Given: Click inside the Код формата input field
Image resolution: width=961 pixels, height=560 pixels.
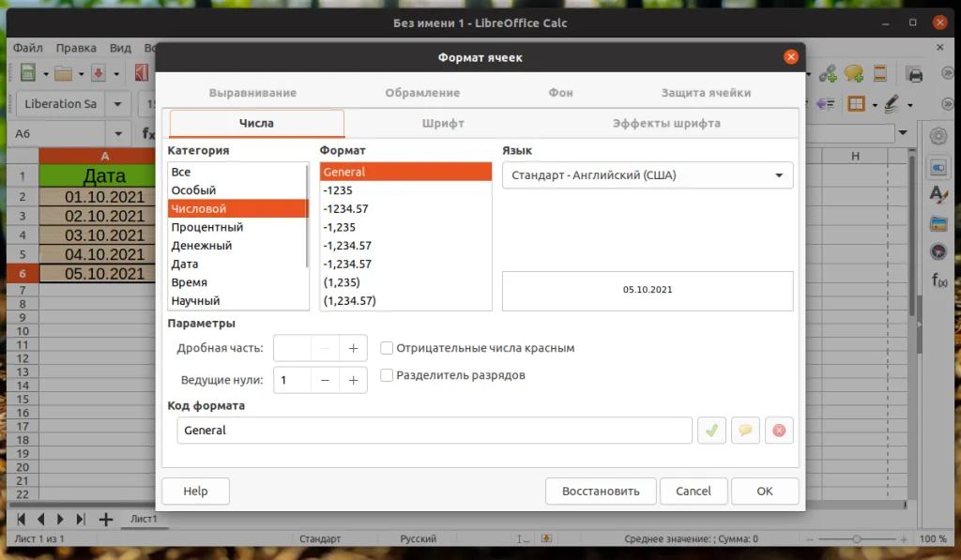Looking at the screenshot, I should click(432, 431).
